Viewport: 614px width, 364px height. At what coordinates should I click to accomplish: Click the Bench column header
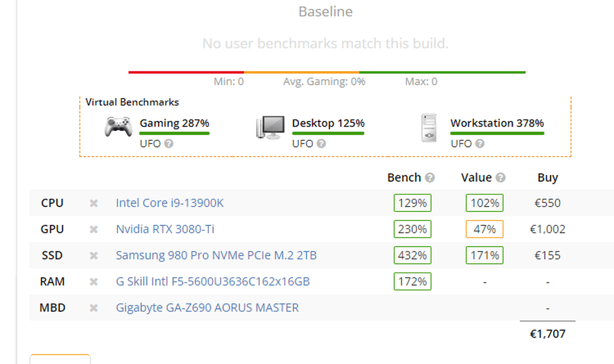404,178
